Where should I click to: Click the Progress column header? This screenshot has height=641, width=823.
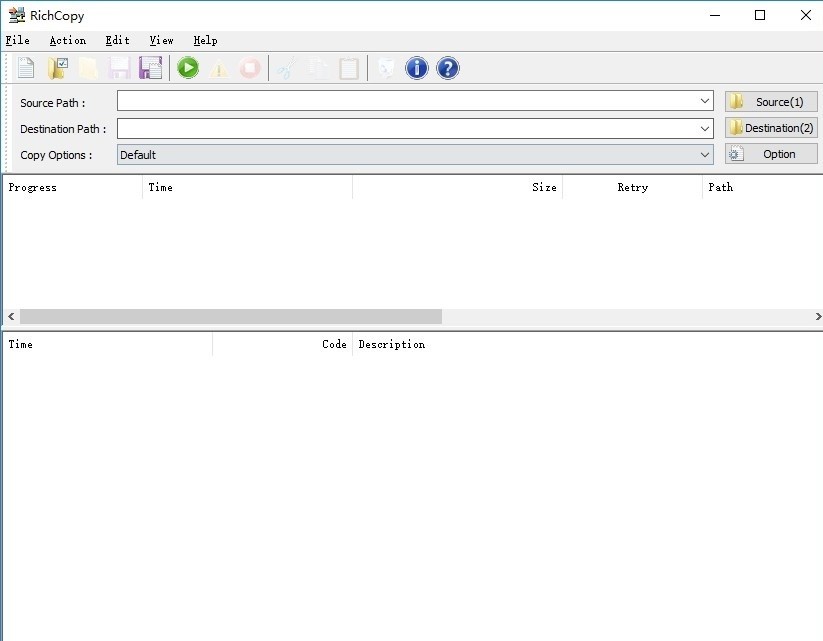[72, 187]
